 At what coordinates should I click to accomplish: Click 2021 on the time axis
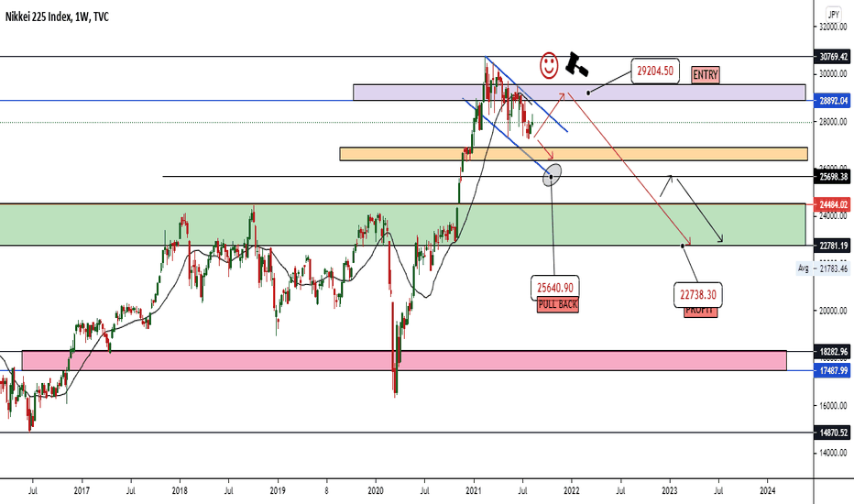474,490
